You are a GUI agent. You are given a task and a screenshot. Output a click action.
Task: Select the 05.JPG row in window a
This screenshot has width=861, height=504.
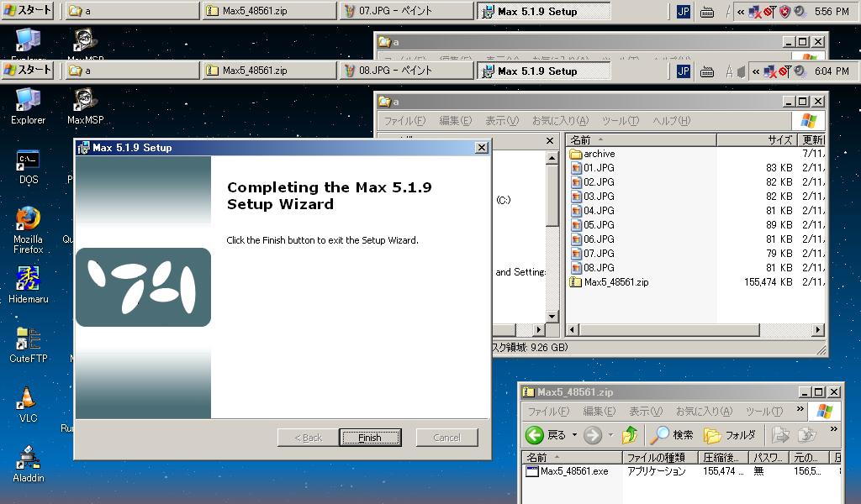[696, 225]
